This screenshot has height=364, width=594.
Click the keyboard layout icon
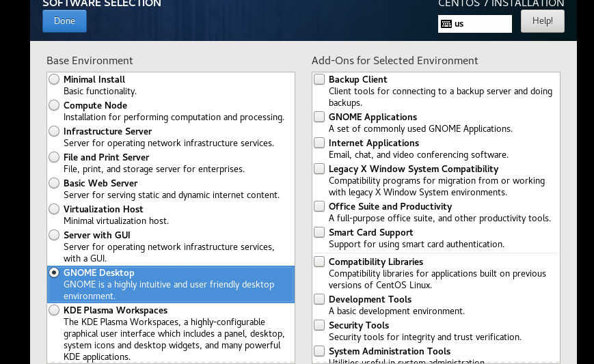[446, 24]
